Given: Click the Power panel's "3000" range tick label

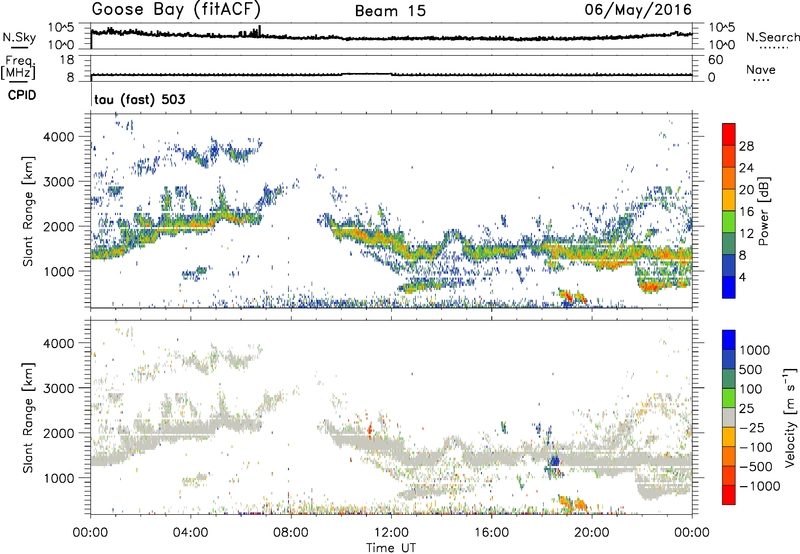Looking at the screenshot, I should pos(59,182).
